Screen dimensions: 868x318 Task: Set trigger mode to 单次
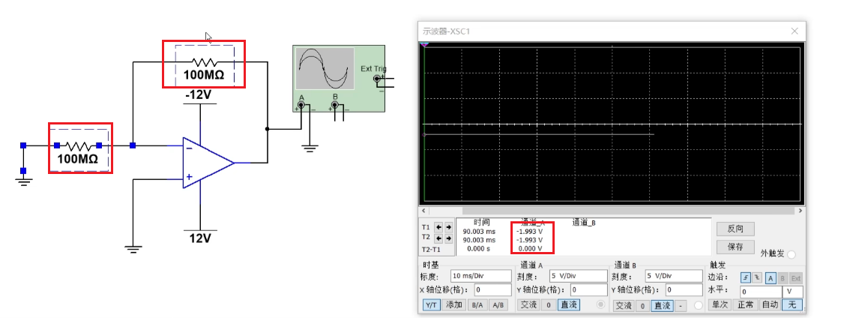(720, 304)
